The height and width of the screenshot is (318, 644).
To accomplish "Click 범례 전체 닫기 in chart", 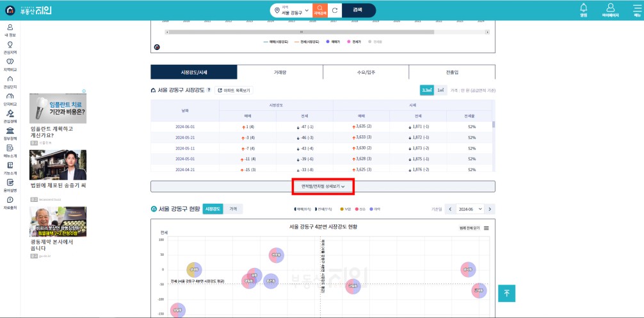I will click(x=471, y=228).
